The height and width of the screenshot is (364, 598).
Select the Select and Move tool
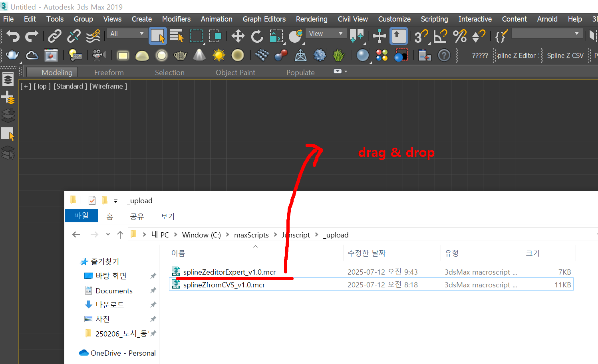[238, 36]
